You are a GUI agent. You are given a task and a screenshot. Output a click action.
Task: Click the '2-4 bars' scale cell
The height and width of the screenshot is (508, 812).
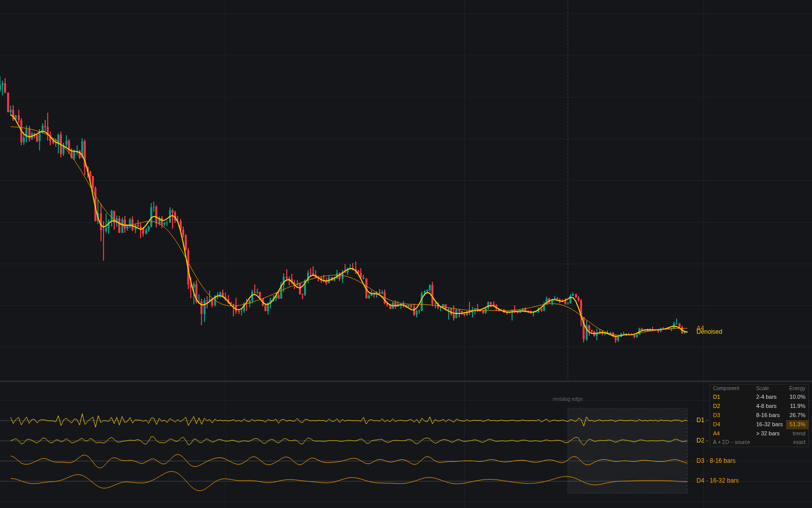tap(766, 397)
